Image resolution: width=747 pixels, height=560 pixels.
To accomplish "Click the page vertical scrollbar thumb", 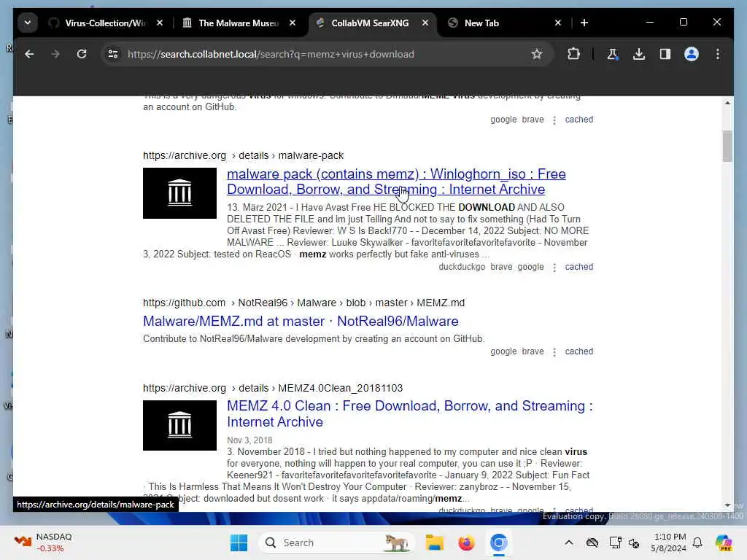I will (727, 146).
